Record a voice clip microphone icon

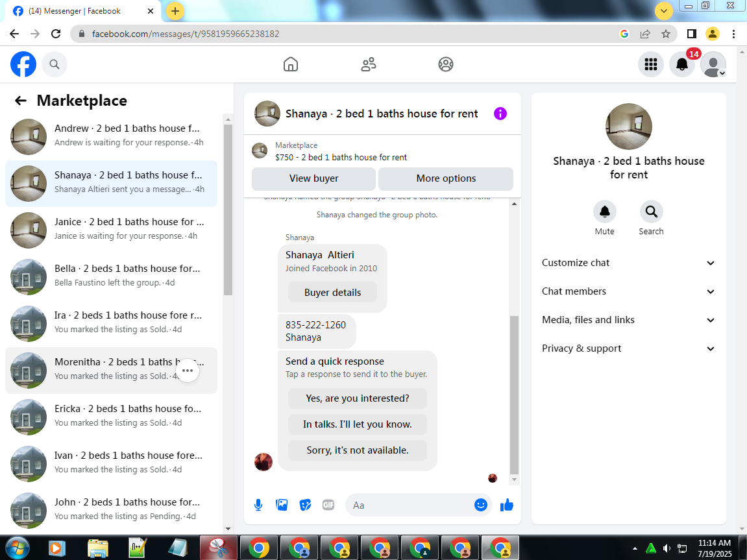pyautogui.click(x=258, y=505)
